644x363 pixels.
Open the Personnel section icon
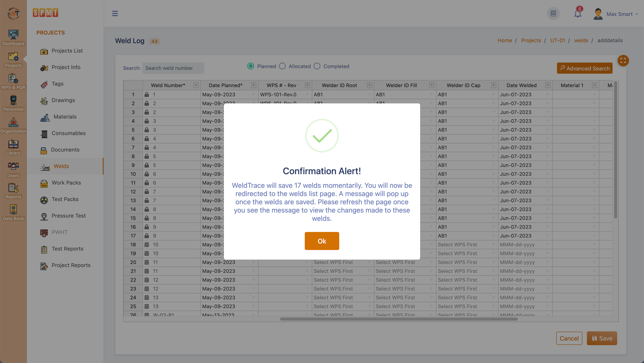tap(13, 103)
